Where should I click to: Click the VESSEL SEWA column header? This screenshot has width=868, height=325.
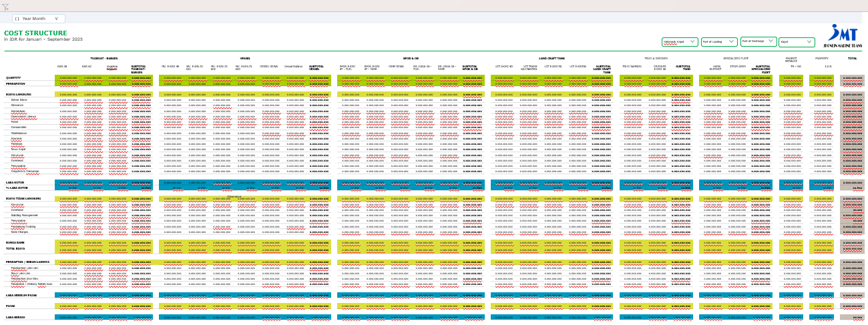(x=269, y=66)
